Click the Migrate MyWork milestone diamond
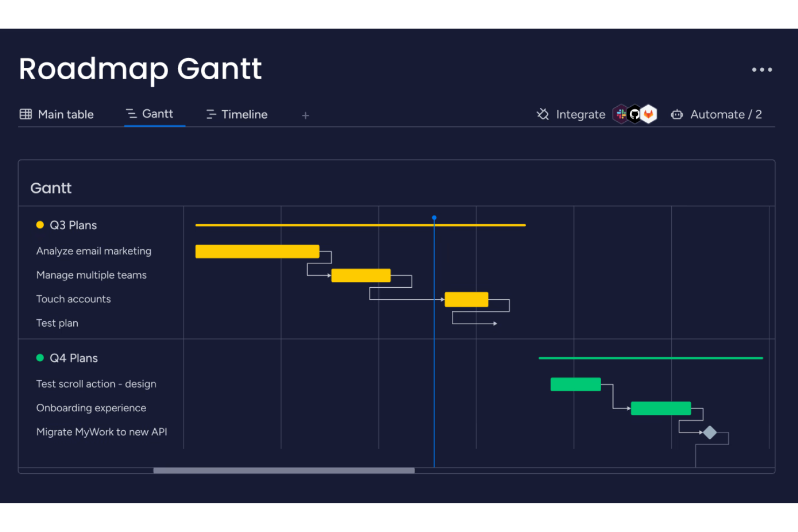Image resolution: width=798 pixels, height=532 pixels. pyautogui.click(x=710, y=432)
